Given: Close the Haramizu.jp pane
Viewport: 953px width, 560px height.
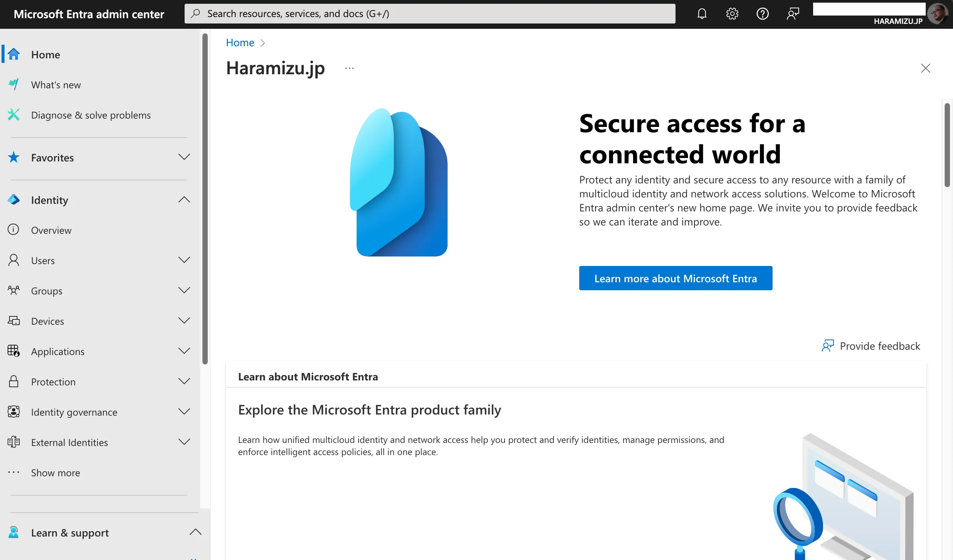Looking at the screenshot, I should [926, 68].
